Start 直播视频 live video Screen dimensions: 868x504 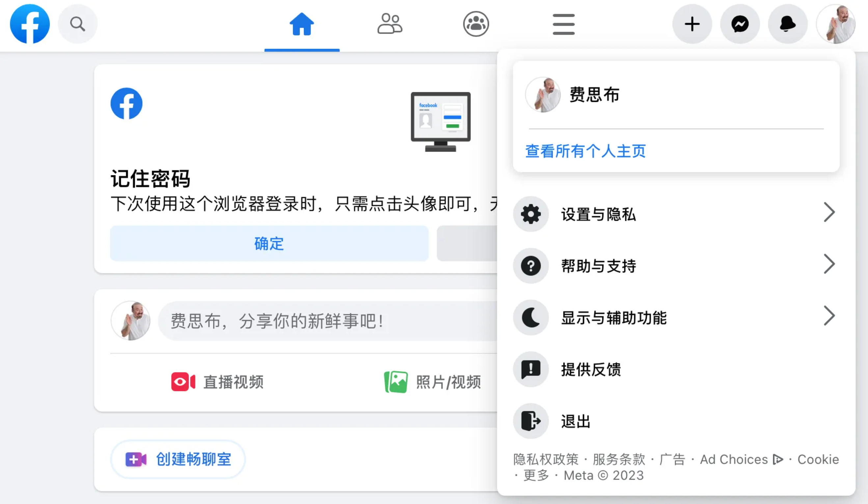coord(217,382)
